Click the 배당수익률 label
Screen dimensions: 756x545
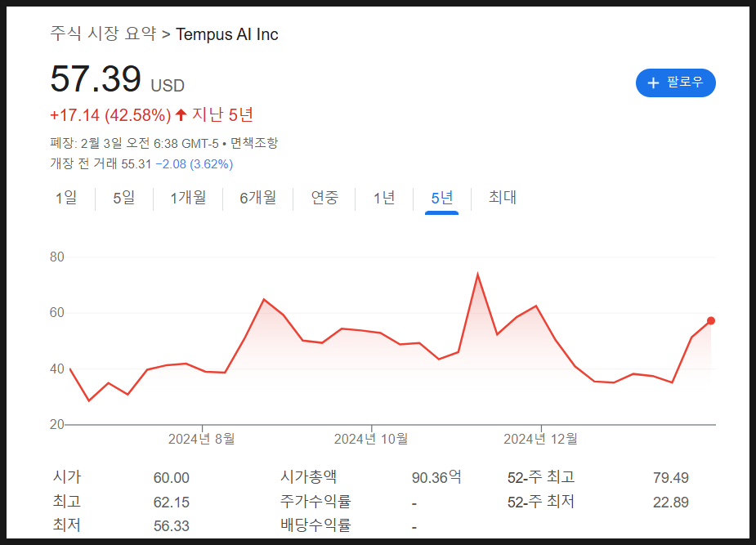[x=315, y=525]
